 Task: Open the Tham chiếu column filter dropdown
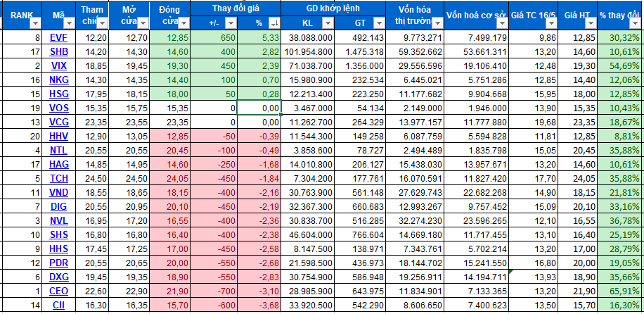click(x=102, y=23)
